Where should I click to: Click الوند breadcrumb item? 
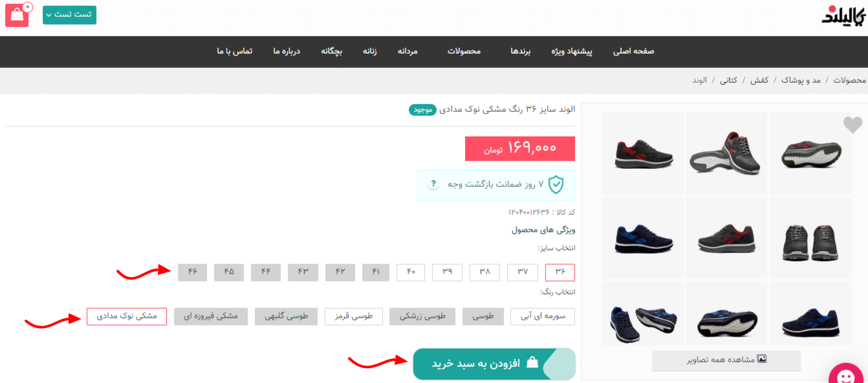coord(700,80)
